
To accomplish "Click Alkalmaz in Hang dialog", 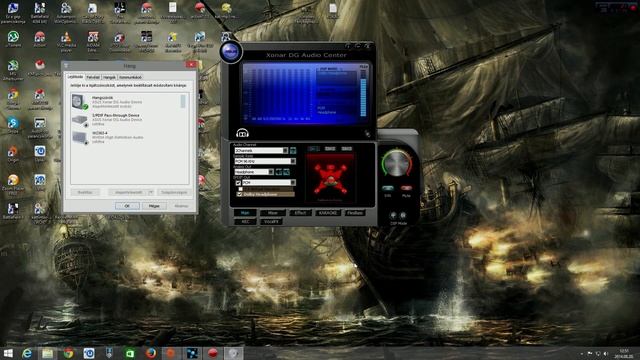I will (181, 206).
